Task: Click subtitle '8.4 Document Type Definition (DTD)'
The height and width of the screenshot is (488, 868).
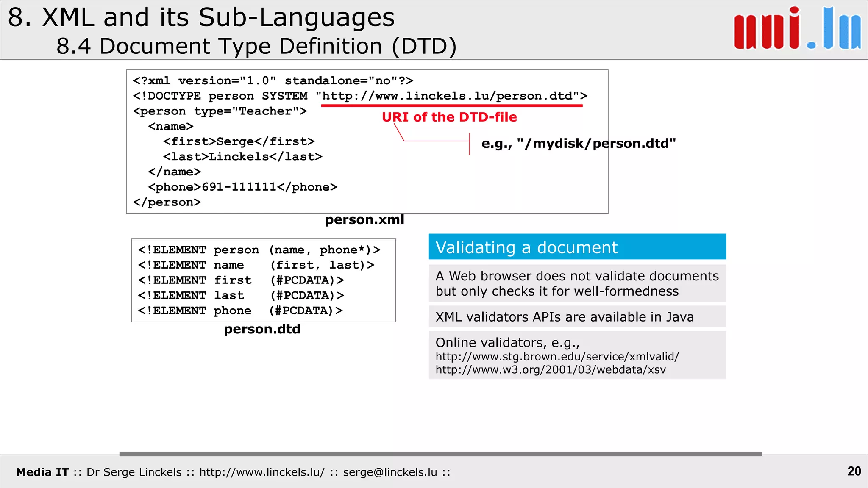Action: point(257,46)
